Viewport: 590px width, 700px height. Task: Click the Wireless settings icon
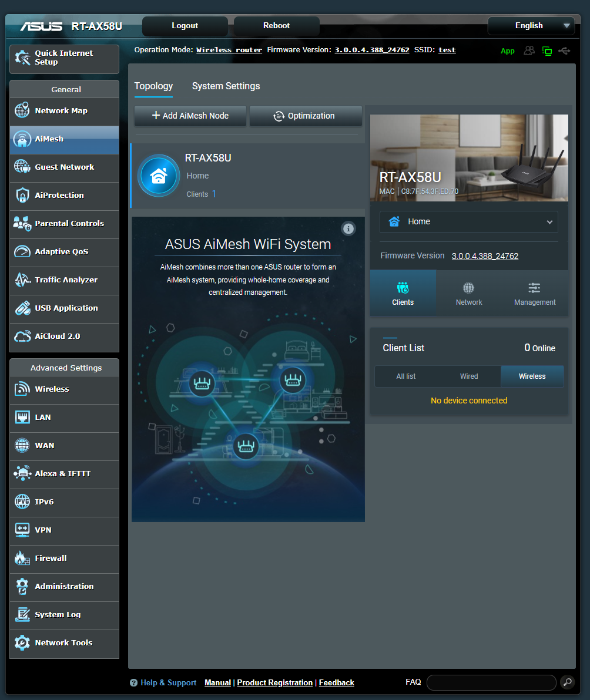coord(22,389)
